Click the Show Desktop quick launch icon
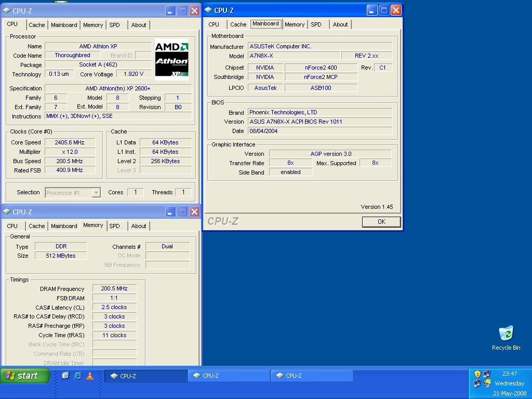532x399 pixels. pos(65,376)
